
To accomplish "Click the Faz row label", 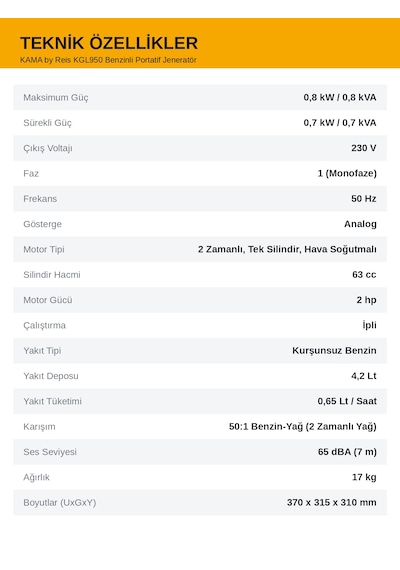I will (31, 173).
